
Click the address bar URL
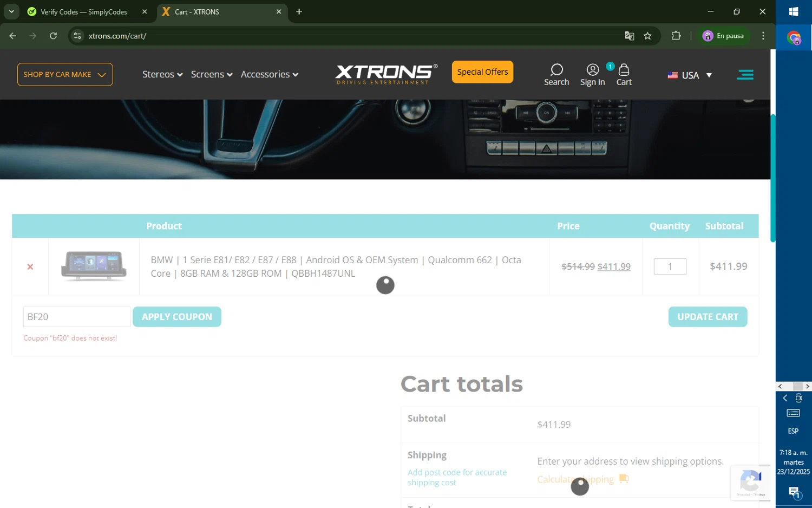(x=117, y=36)
